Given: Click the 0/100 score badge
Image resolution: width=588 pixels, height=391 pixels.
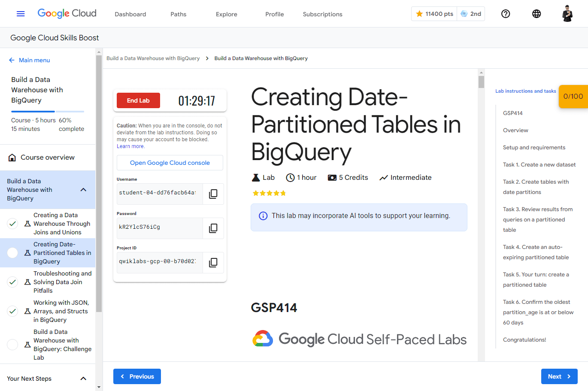Looking at the screenshot, I should coord(573,96).
